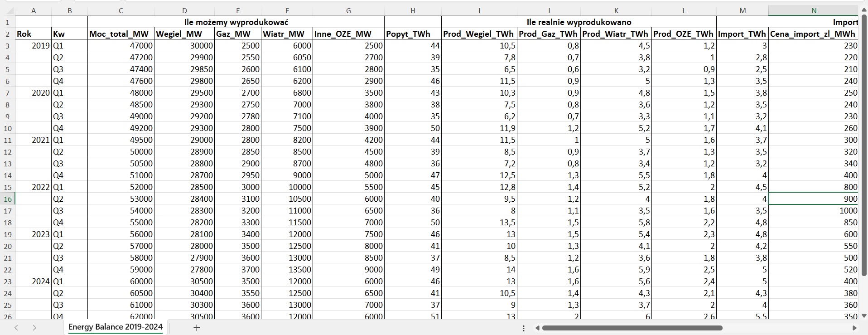This screenshot has height=335, width=868.
Task: Select Wiatr_MW cell with value 11500
Action: coord(287,222)
